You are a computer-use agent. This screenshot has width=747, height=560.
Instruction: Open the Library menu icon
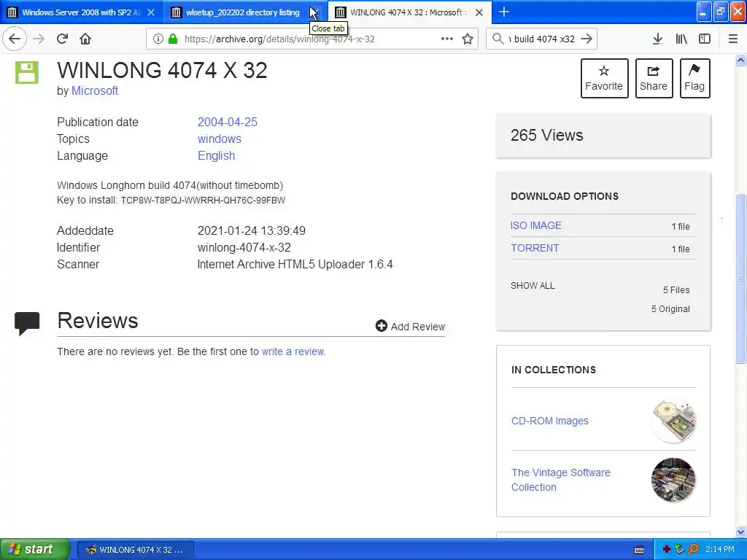click(681, 39)
